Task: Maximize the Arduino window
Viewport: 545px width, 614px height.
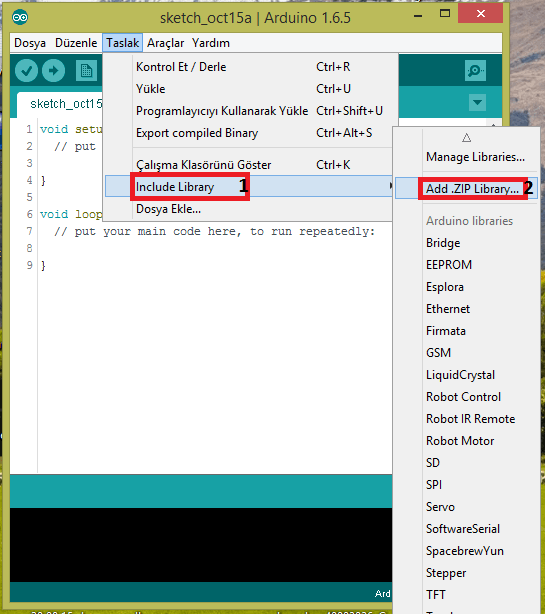Action: 445,14
